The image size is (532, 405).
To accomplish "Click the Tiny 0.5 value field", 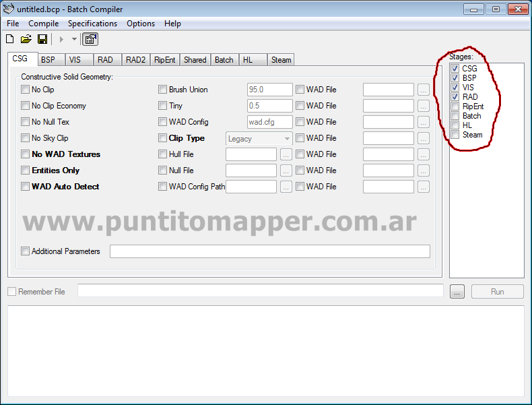I will coord(270,106).
